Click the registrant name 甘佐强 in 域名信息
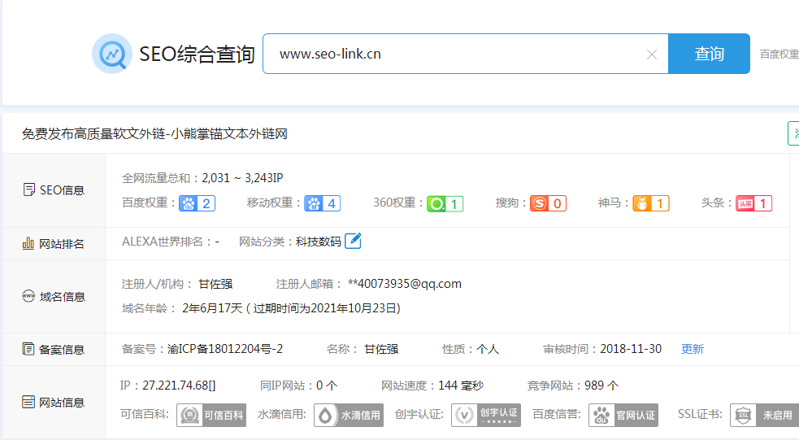799x440 pixels. pos(216,284)
